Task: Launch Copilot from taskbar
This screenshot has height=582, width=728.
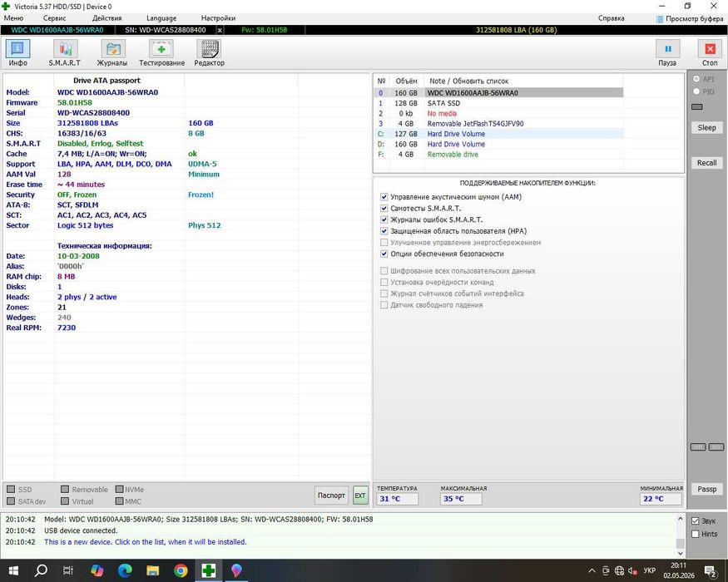Action: 97,570
